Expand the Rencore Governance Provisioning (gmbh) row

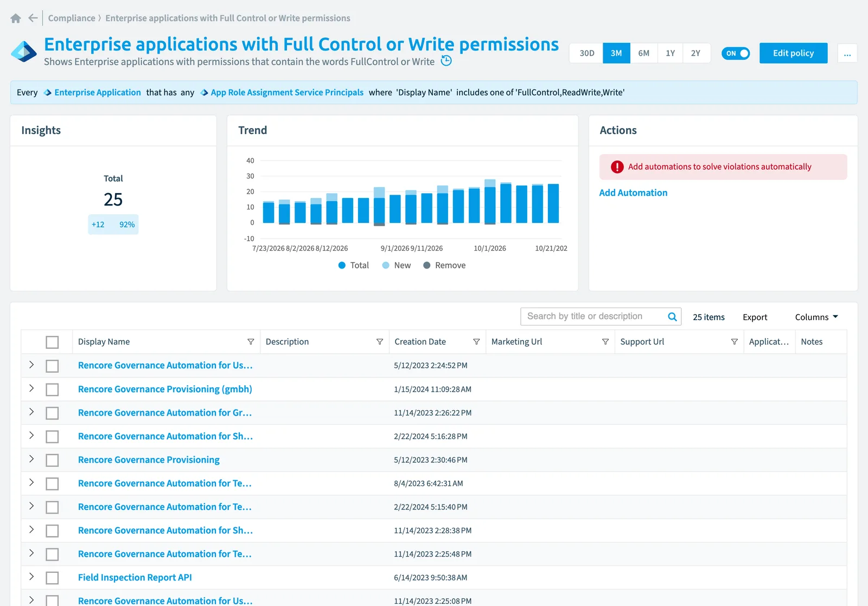click(x=31, y=388)
